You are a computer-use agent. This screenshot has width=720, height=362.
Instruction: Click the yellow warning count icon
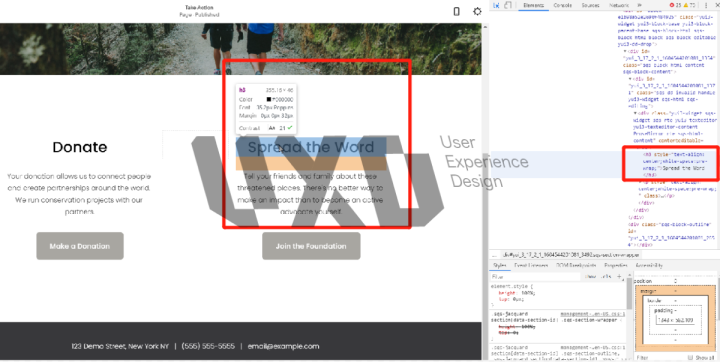(686, 5)
